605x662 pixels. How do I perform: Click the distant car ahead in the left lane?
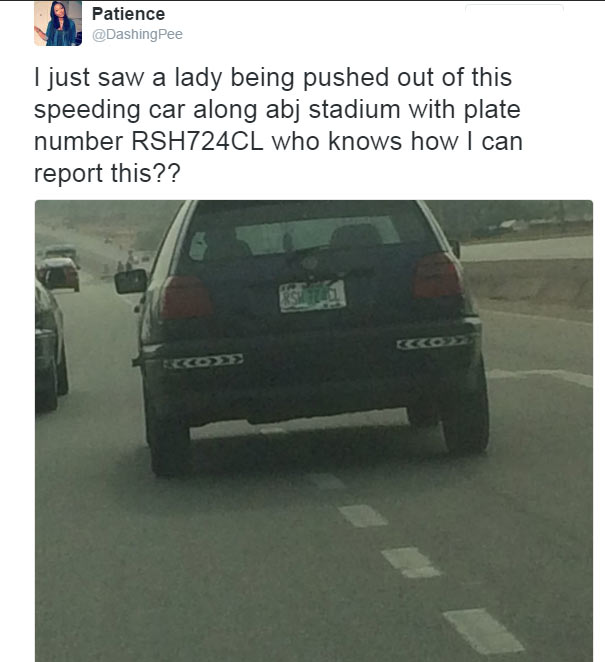59,274
